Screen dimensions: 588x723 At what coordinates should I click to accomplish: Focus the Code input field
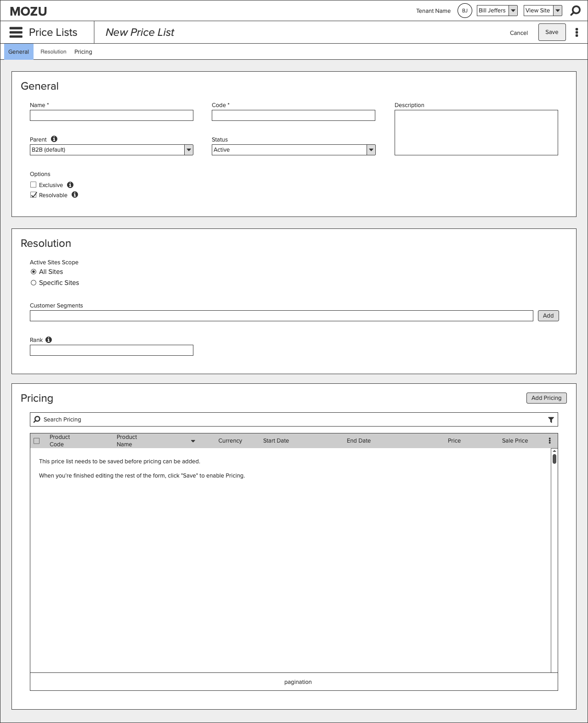pos(294,115)
